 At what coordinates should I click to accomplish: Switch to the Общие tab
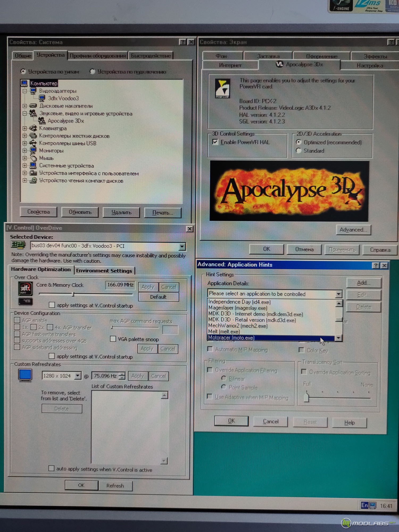pyautogui.click(x=23, y=56)
